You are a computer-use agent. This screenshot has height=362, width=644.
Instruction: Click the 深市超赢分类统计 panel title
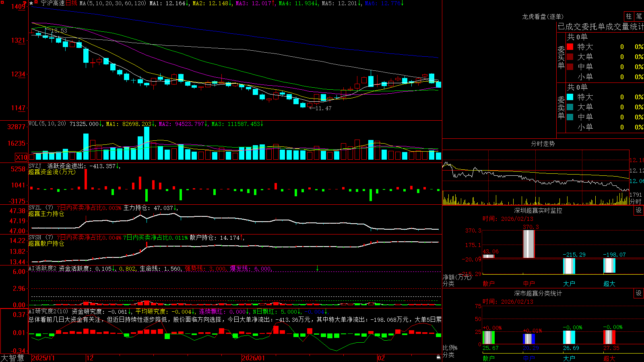coord(538,293)
